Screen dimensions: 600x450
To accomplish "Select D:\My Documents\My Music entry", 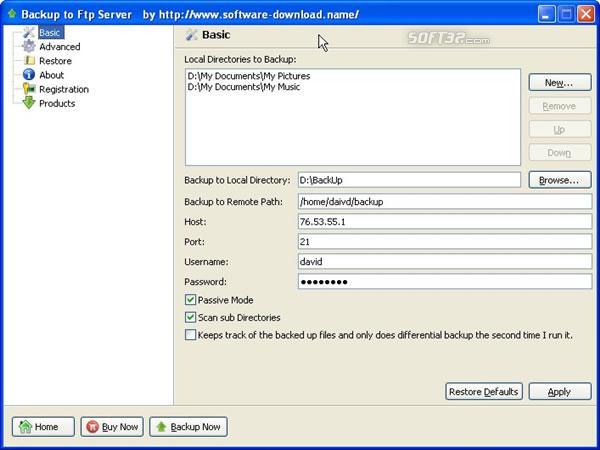I will tap(244, 87).
